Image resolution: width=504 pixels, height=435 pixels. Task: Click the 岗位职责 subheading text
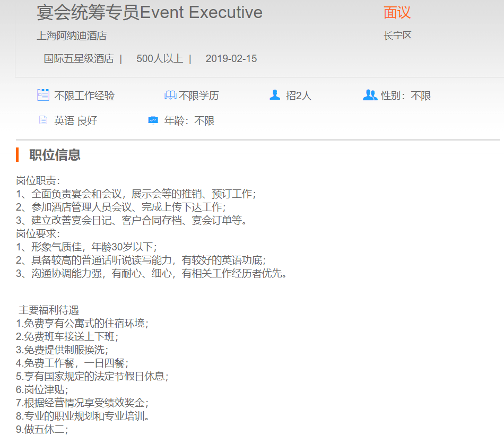(38, 180)
